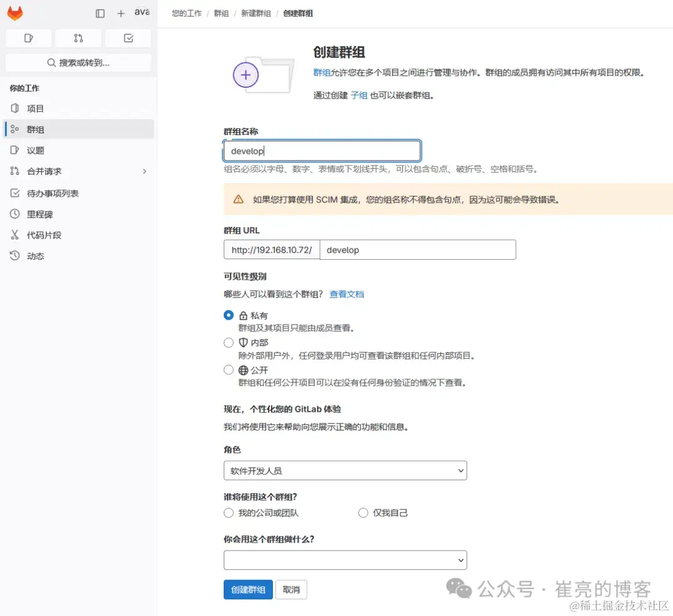Choose 公开 as the group visibility
The image size is (673, 616).
[229, 369]
